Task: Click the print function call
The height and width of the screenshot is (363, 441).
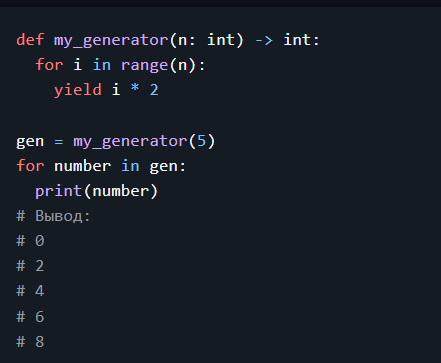Action: (x=58, y=192)
